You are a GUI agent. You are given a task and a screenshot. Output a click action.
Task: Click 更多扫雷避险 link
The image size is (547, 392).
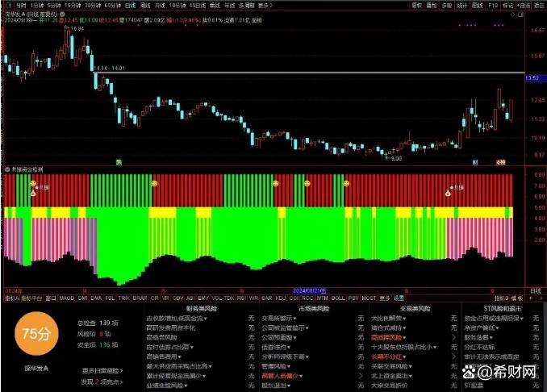102,371
